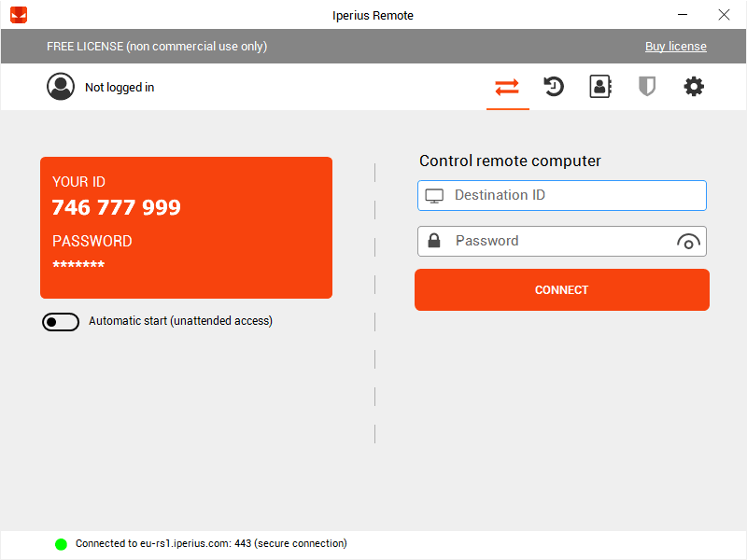
Task: Click the lock icon in Password field
Action: coord(434,241)
